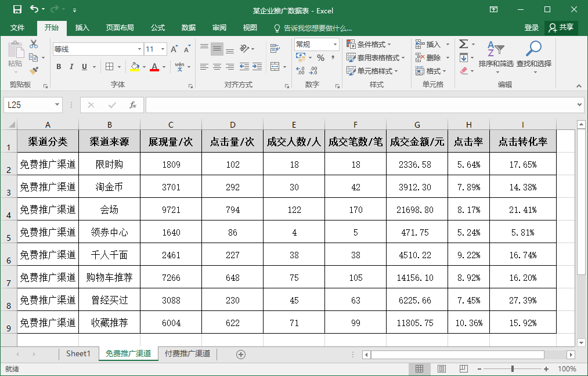Viewport: 588px width, 376px height.
Task: Switch to the 付费推广渠道 sheet tab
Action: click(187, 354)
